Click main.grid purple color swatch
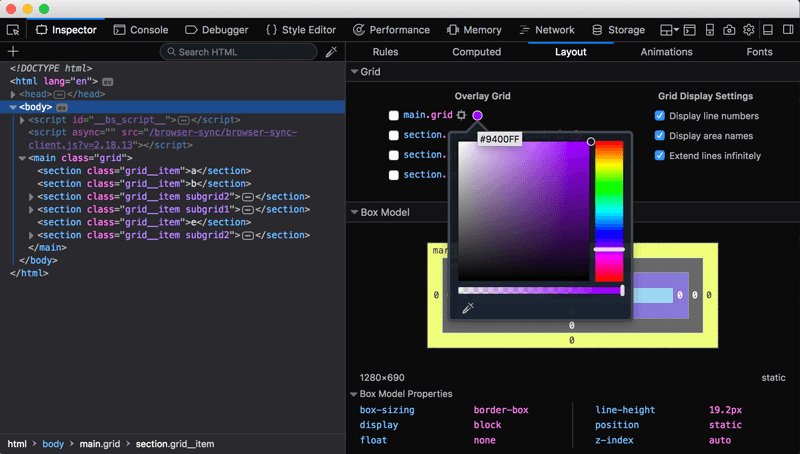The image size is (800, 454). click(x=477, y=115)
